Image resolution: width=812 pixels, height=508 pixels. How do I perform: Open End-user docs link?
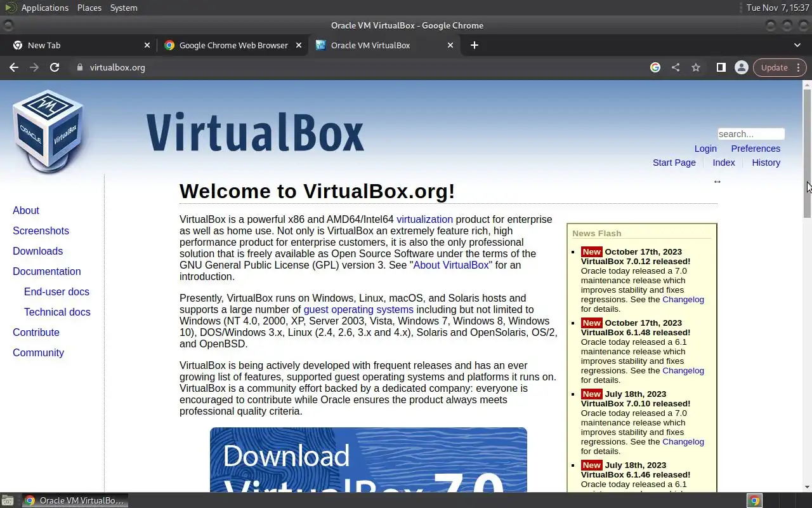[x=56, y=291]
